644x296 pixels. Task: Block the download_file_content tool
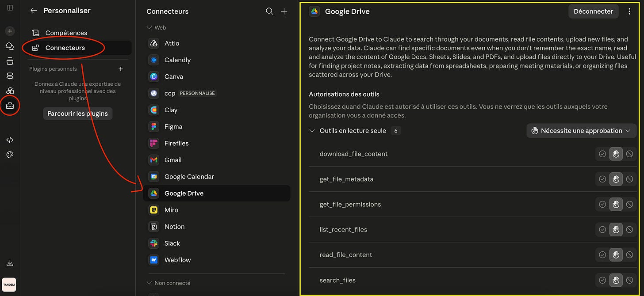coord(629,154)
